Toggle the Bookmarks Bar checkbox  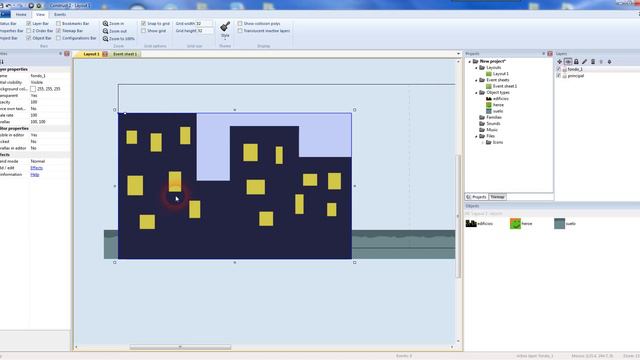58,24
